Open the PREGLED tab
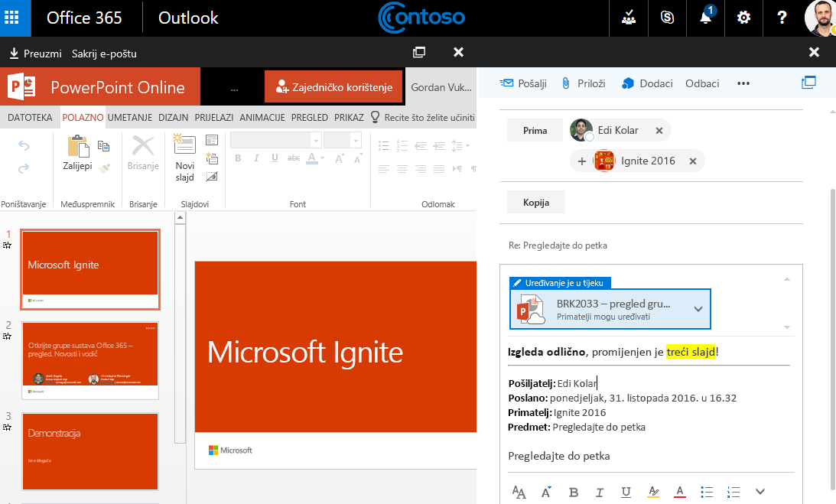The image size is (836, 504). pos(309,117)
